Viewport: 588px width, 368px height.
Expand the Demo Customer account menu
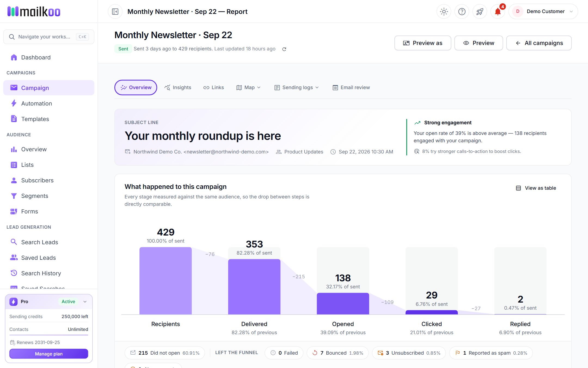543,11
